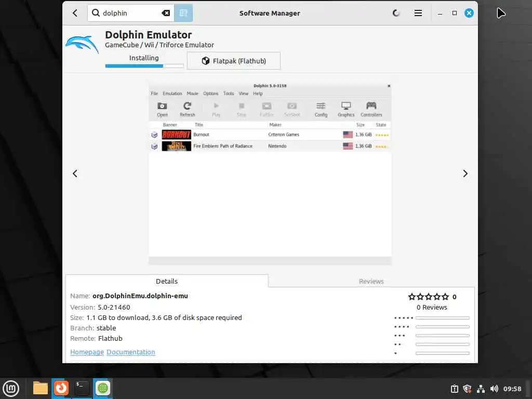Click the Dolphin 5.0 screenshot preview
The image size is (532, 399).
click(270, 174)
